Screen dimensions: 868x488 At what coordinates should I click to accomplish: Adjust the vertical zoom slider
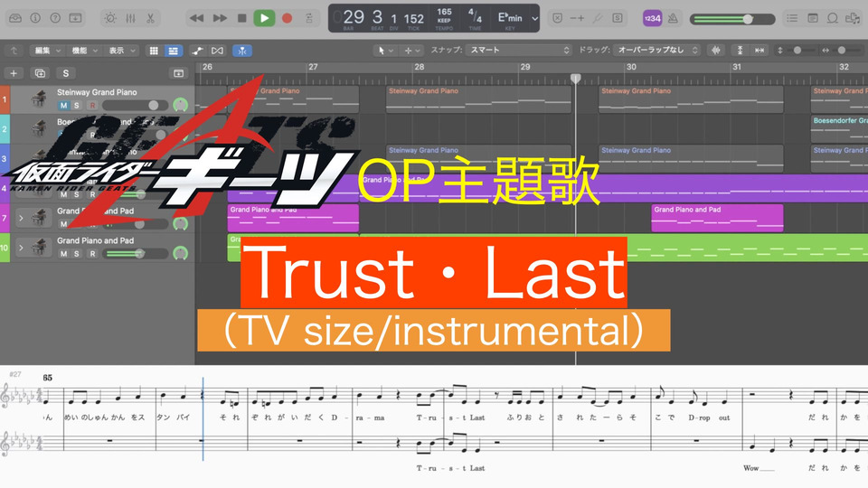point(797,51)
